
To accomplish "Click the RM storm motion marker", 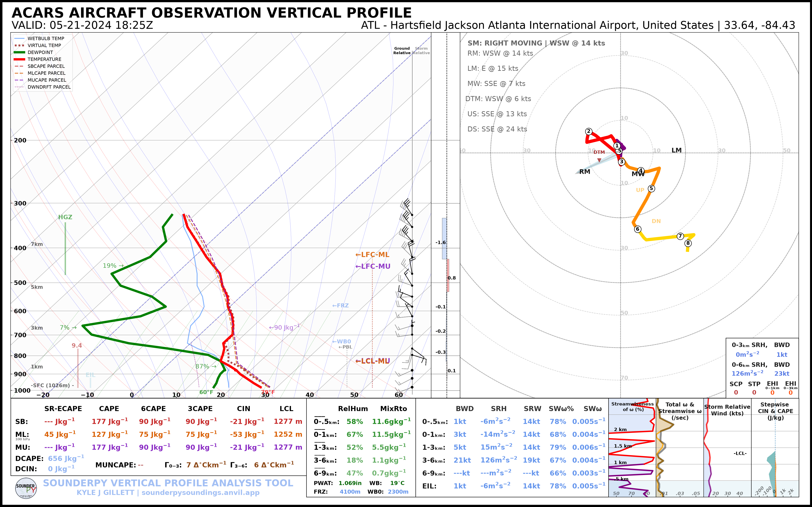I will click(585, 172).
